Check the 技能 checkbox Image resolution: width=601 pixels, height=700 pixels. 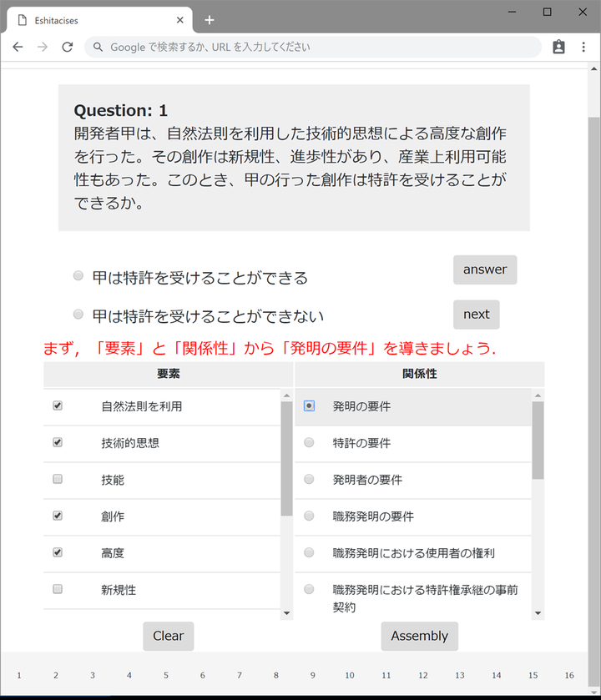[58, 479]
